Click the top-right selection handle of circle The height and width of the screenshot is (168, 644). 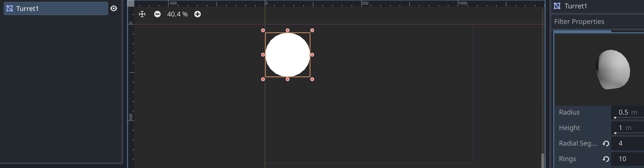[x=312, y=30]
